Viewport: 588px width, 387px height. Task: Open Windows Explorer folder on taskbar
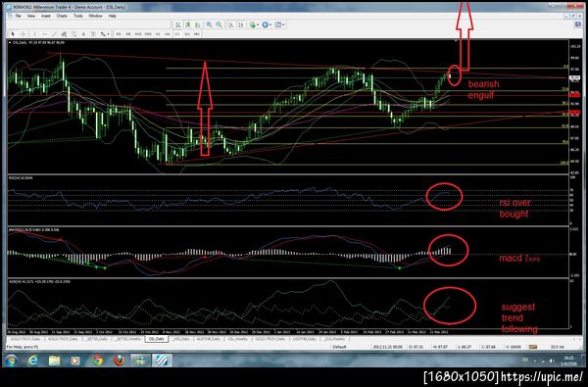point(54,361)
